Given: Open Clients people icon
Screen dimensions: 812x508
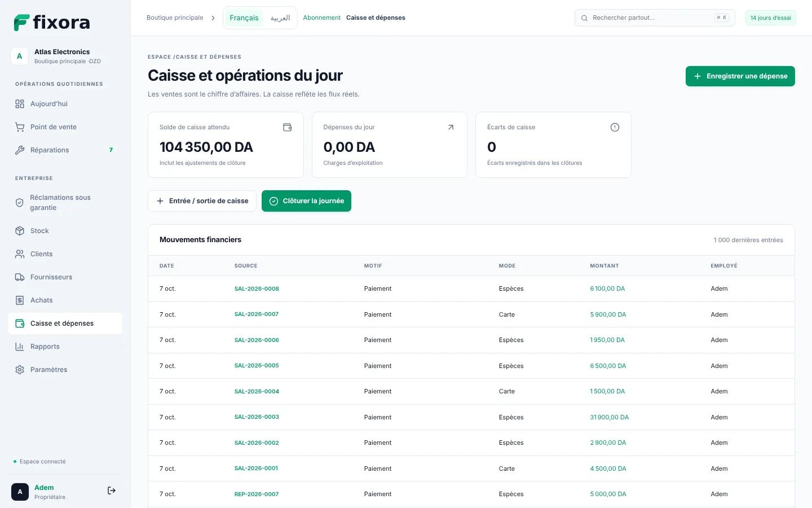Looking at the screenshot, I should [x=20, y=254].
